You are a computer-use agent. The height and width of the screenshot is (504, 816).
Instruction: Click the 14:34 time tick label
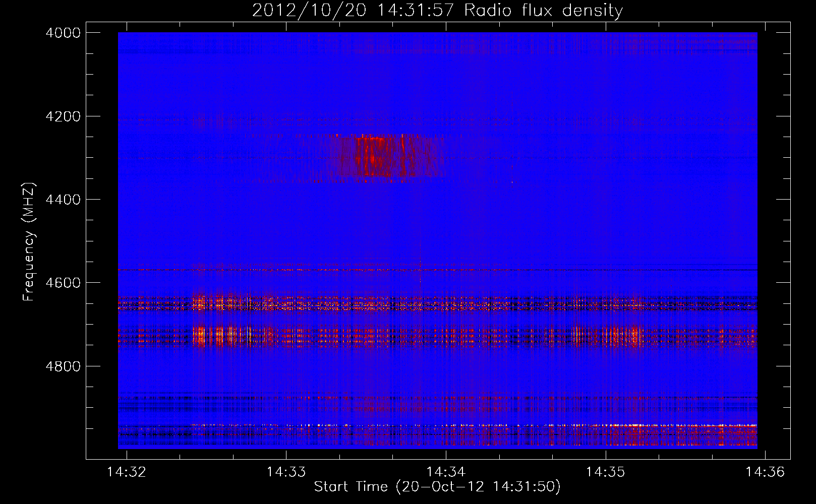point(446,472)
